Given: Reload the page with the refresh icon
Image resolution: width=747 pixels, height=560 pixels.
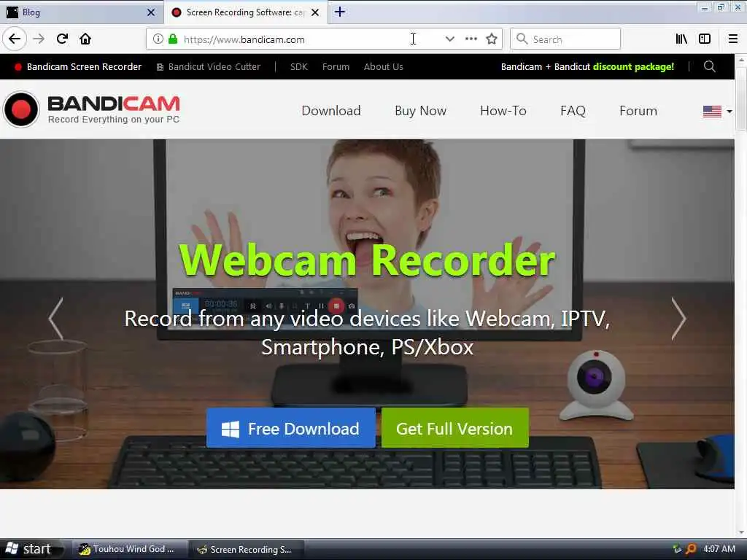Looking at the screenshot, I should tap(62, 39).
